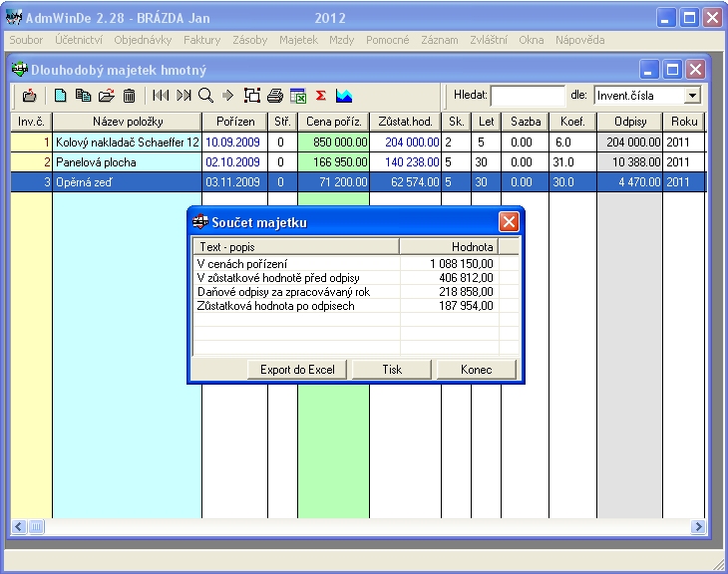Jump to first record icon

161,96
